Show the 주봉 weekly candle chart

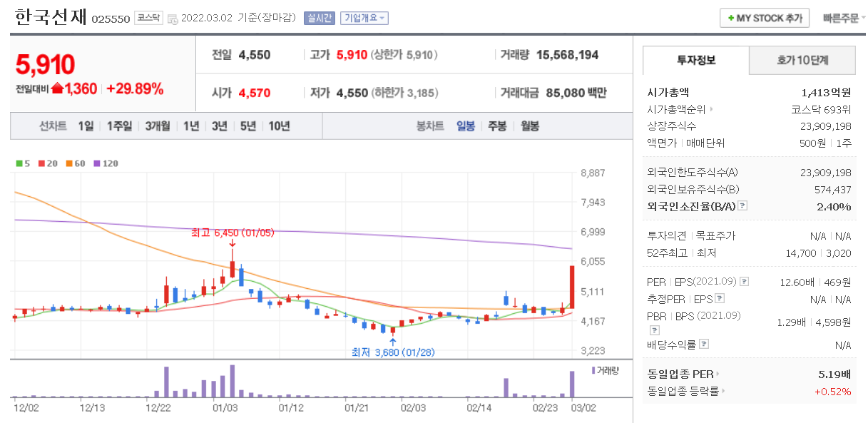pyautogui.click(x=497, y=126)
